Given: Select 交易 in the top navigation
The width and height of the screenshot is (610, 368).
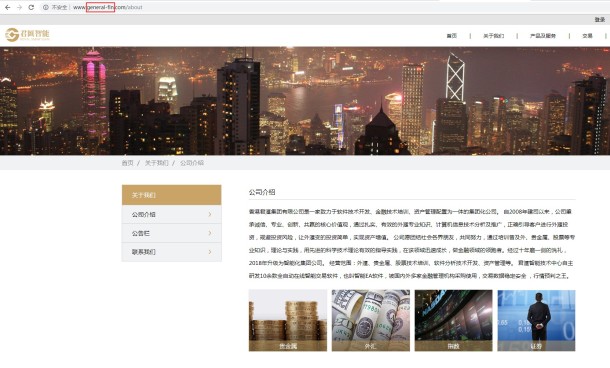Looking at the screenshot, I should click(x=587, y=36).
